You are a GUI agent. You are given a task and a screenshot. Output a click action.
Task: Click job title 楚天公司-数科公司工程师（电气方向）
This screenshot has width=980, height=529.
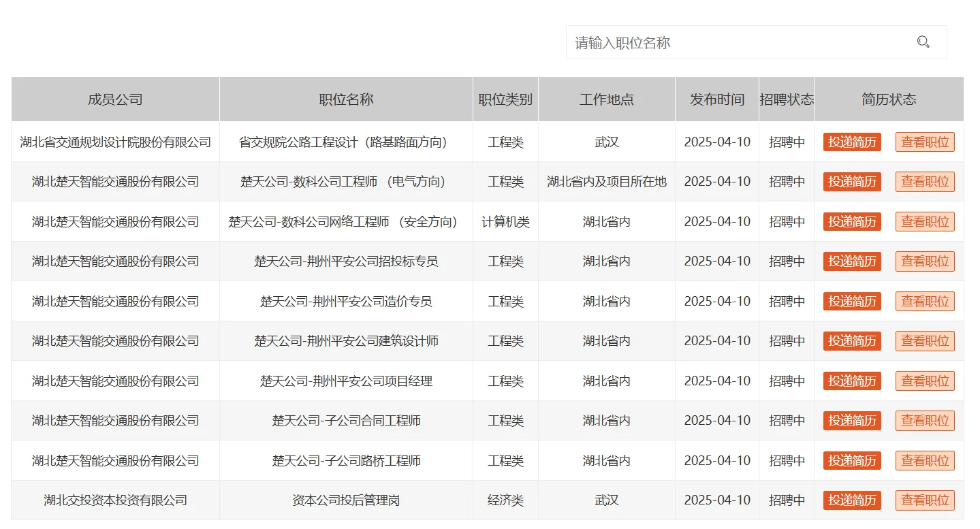(x=346, y=182)
